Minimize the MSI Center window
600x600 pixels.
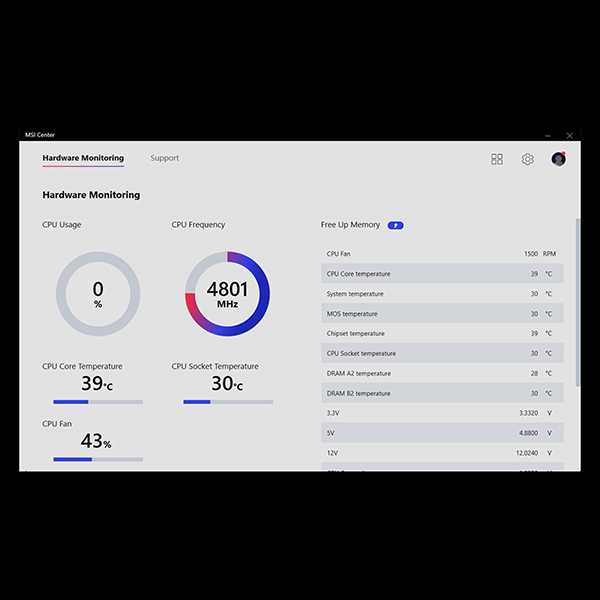point(548,135)
